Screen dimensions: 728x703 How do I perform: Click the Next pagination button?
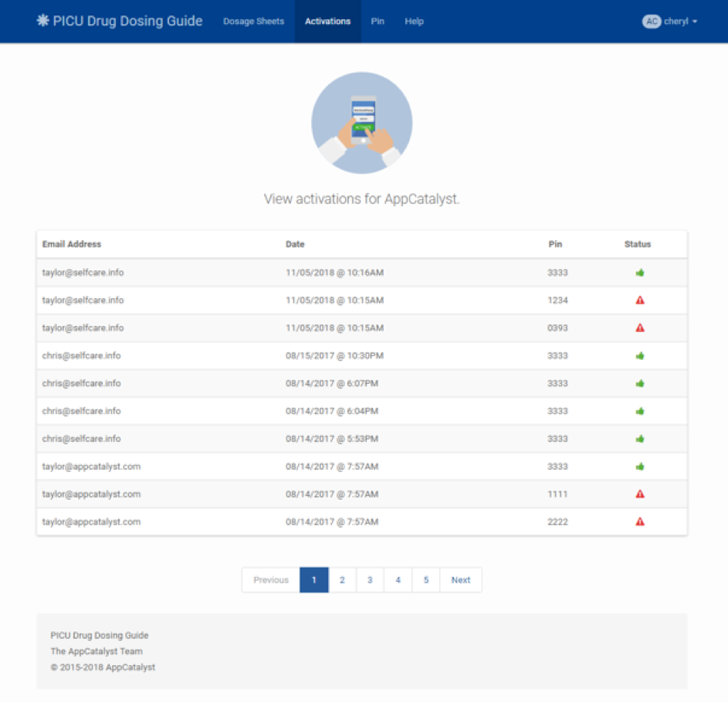[461, 580]
